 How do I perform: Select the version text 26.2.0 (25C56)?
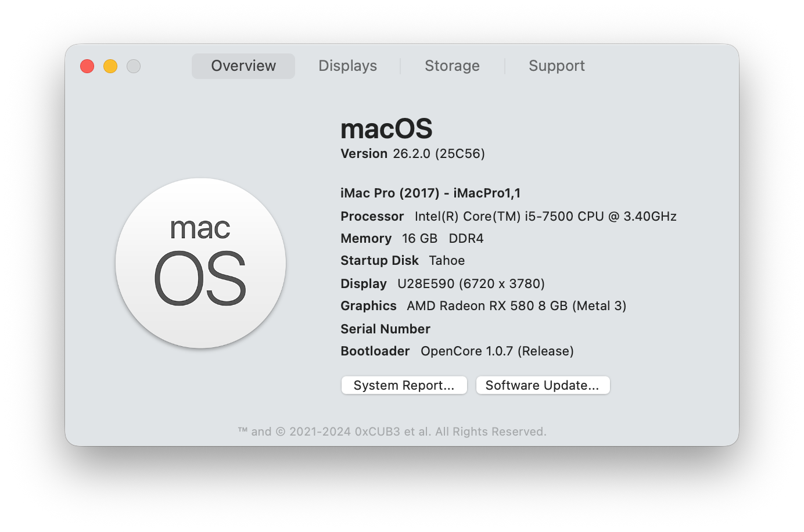439,153
